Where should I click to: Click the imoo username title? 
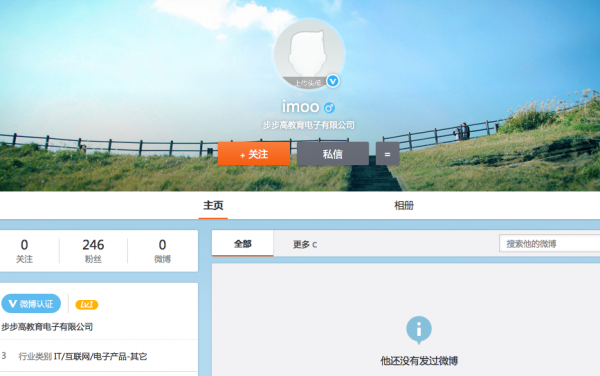point(300,107)
